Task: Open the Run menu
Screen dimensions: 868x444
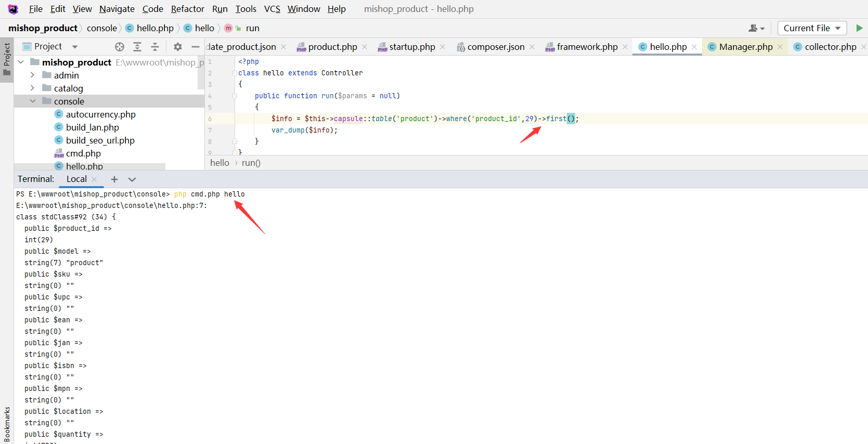Action: pyautogui.click(x=220, y=9)
